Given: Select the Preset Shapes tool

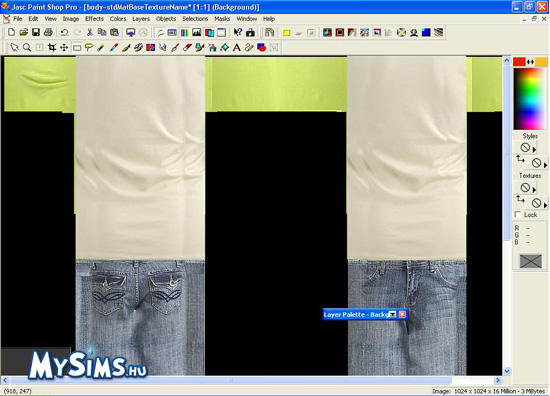Looking at the screenshot, I should tap(261, 47).
